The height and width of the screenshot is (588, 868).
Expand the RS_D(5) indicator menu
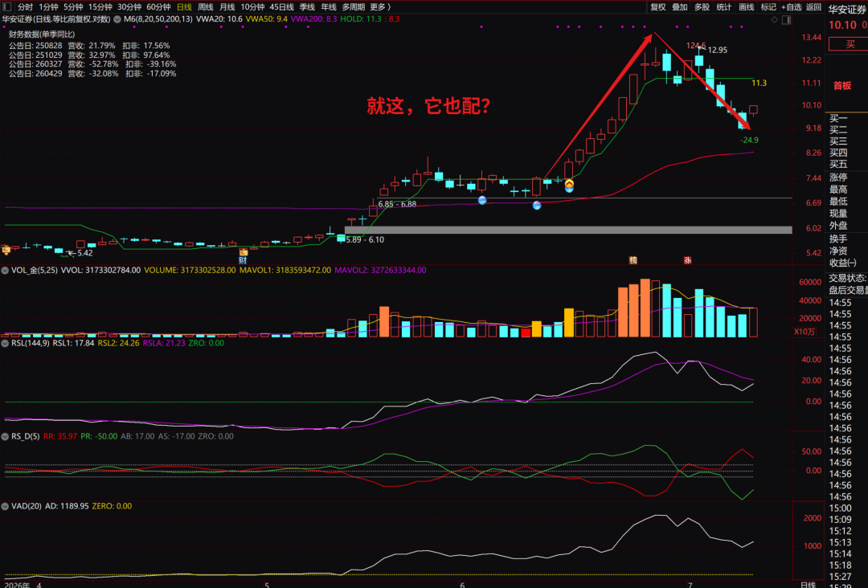[5, 436]
